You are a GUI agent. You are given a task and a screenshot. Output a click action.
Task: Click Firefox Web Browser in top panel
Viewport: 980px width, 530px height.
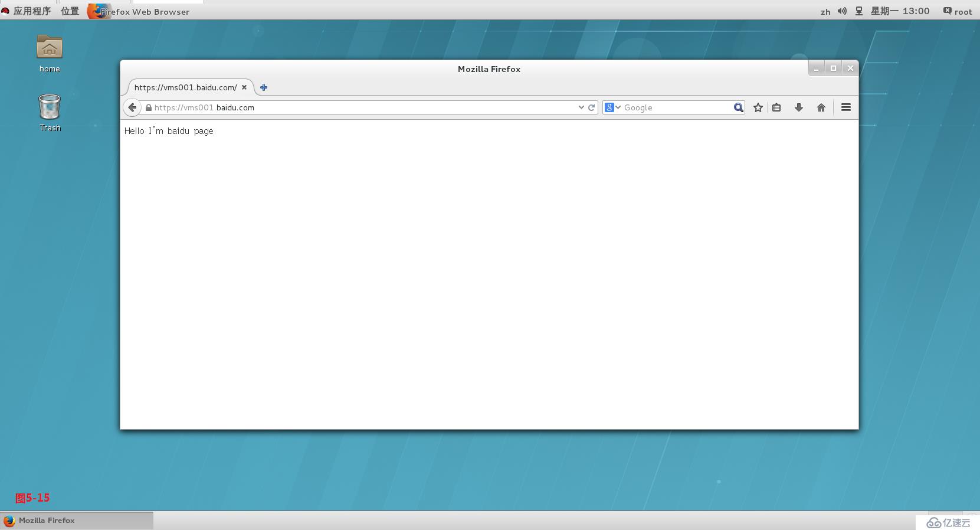(x=139, y=11)
